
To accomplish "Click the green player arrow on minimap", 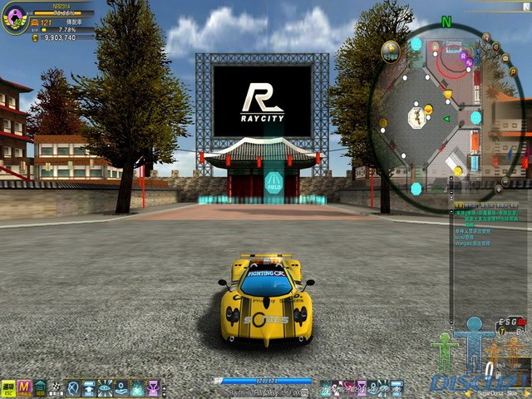I will (447, 119).
